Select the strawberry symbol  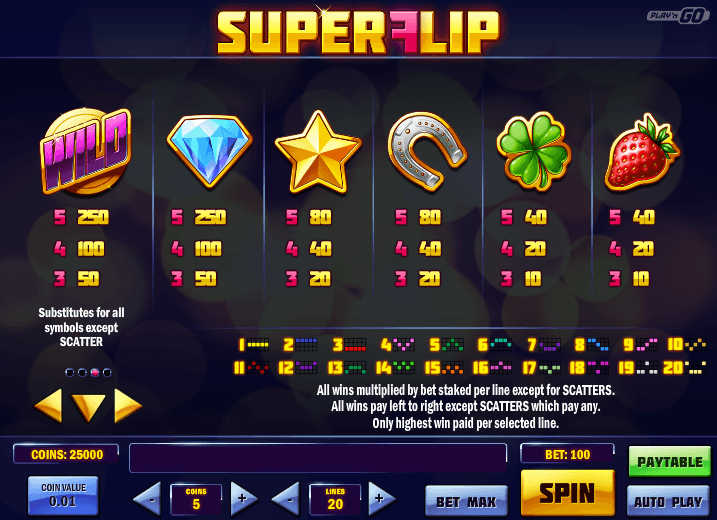[642, 152]
